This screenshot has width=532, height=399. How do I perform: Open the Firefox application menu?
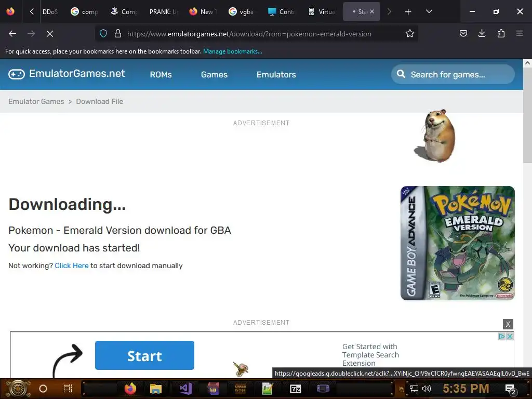coord(520,33)
